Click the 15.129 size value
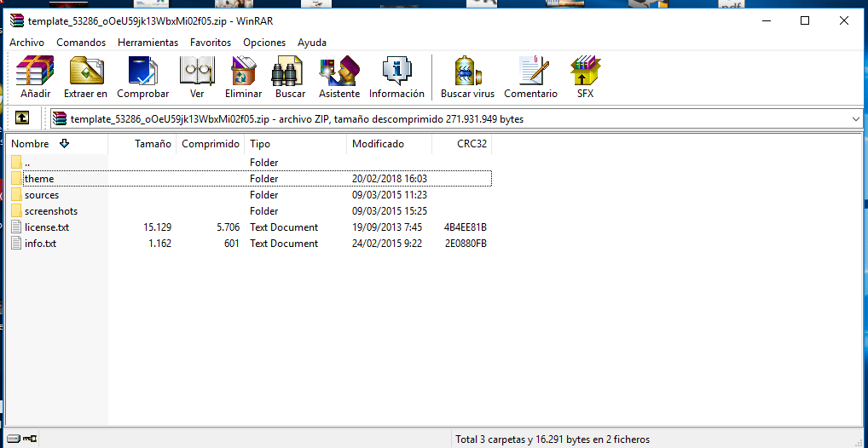 [x=157, y=227]
